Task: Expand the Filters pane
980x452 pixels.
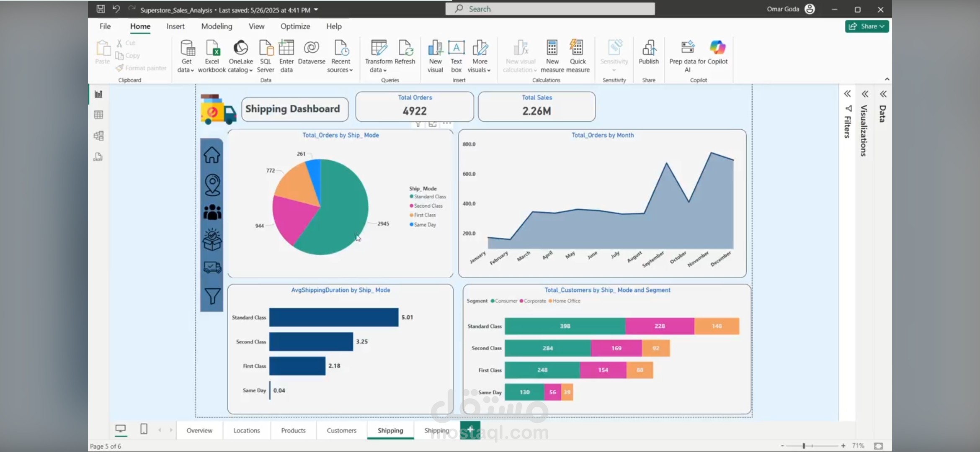Action: tap(847, 94)
